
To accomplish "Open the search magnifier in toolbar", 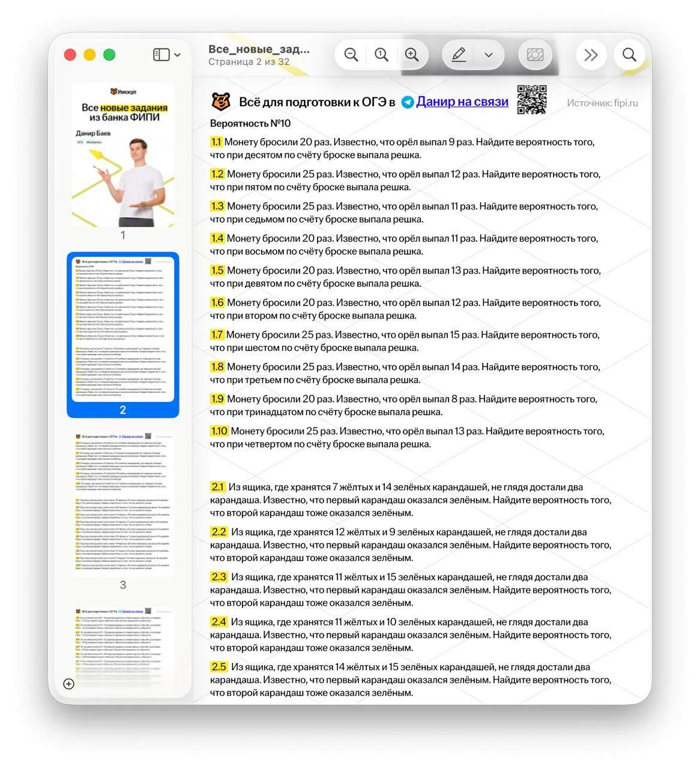I will click(x=629, y=55).
